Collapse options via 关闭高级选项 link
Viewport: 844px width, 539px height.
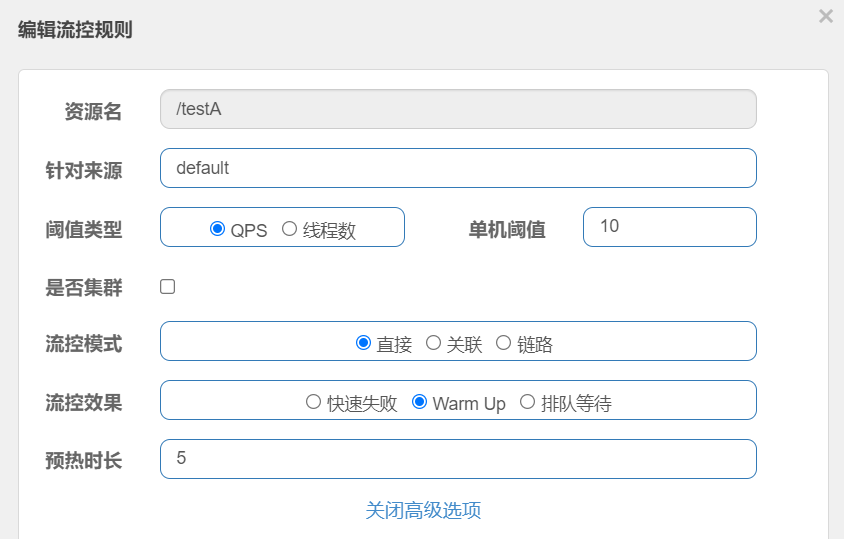coord(423,510)
